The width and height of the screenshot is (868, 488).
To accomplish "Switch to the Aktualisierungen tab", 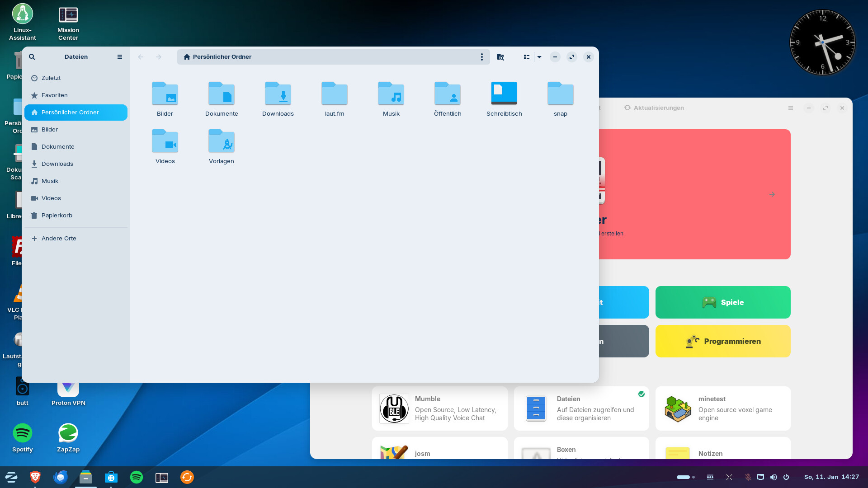I will tap(654, 108).
